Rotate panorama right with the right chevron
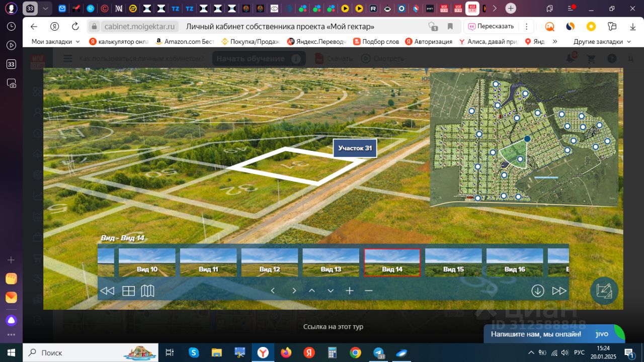The image size is (644, 362). (294, 291)
